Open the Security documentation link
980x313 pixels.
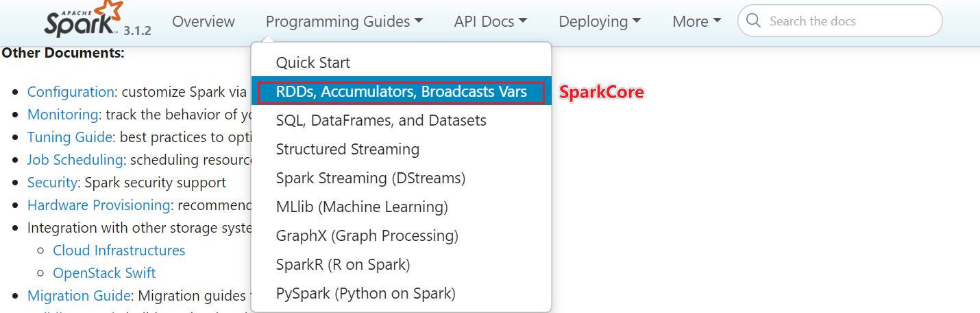coord(52,183)
